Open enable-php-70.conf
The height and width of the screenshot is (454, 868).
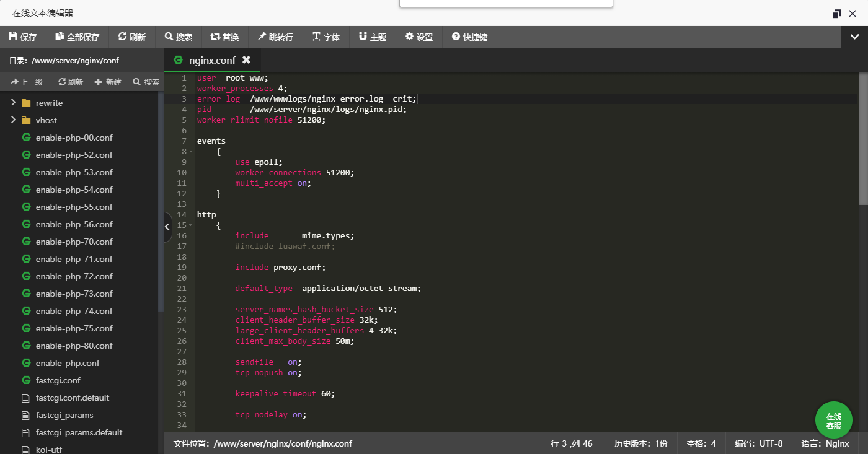tap(74, 242)
